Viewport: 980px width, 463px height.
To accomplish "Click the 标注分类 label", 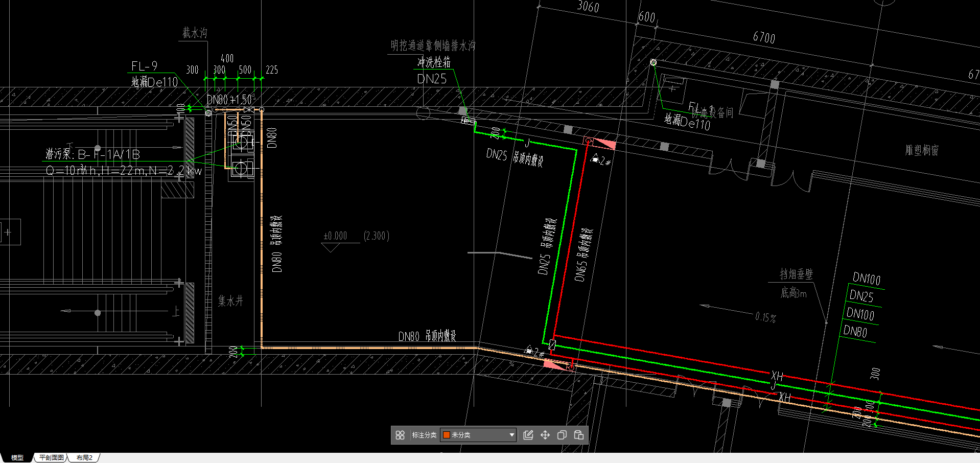I will coord(424,435).
